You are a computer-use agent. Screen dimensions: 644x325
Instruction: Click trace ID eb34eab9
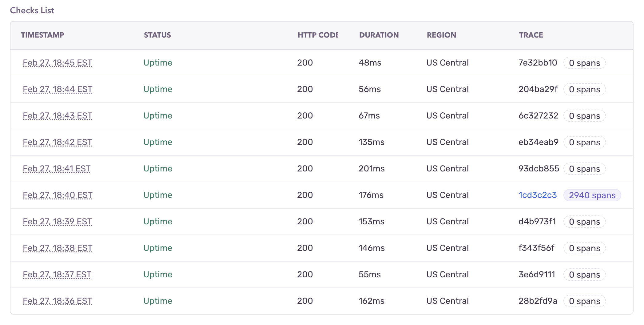[x=538, y=142]
